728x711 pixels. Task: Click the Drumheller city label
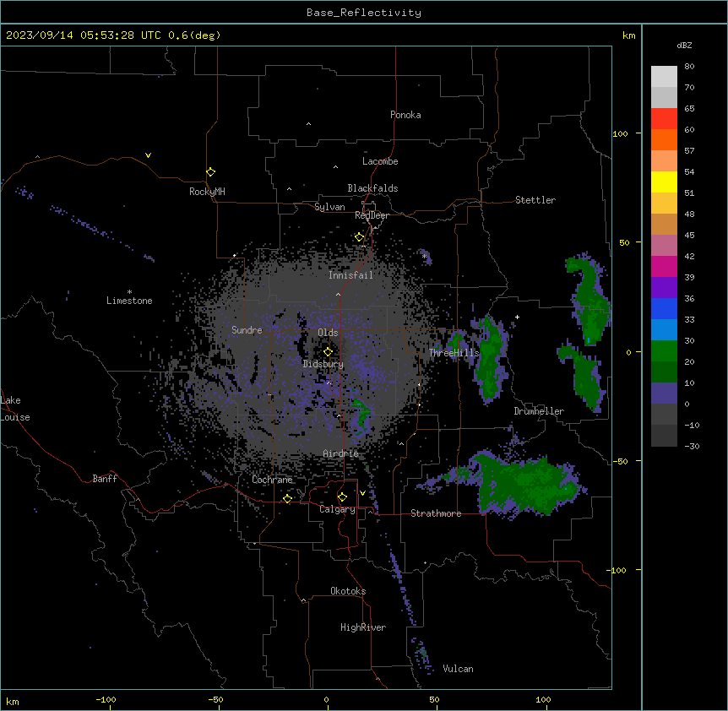tap(539, 411)
